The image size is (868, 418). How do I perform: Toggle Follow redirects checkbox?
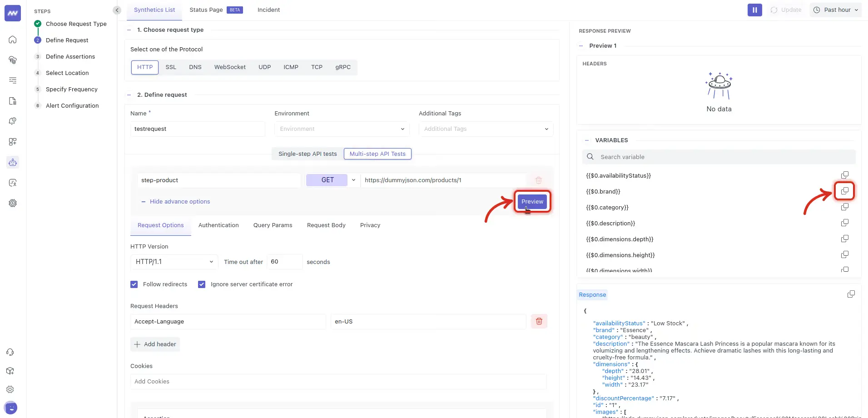tap(134, 284)
